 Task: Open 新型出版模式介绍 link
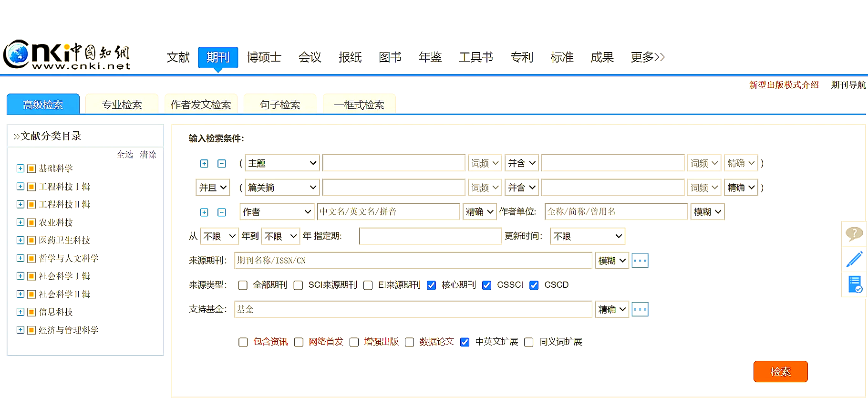click(x=784, y=85)
